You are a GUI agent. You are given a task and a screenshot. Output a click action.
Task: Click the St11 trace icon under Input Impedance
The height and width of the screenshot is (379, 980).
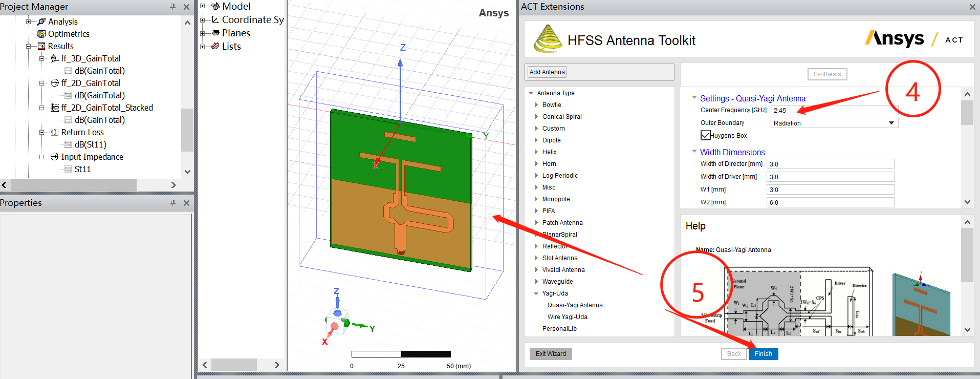pyautogui.click(x=68, y=169)
